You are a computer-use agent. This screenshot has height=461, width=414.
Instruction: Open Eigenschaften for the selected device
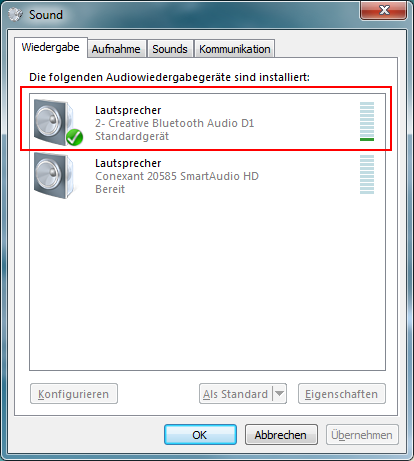(342, 394)
